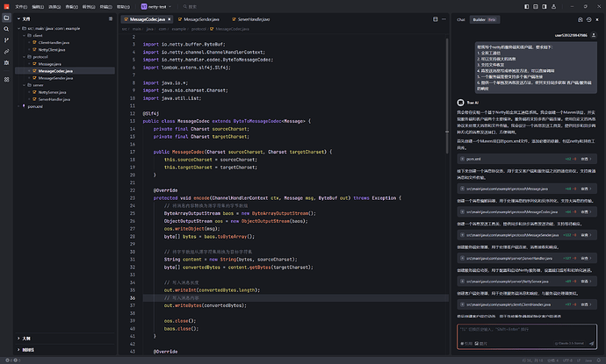Click the file panel options icon
This screenshot has width=606, height=364.
[111, 18]
